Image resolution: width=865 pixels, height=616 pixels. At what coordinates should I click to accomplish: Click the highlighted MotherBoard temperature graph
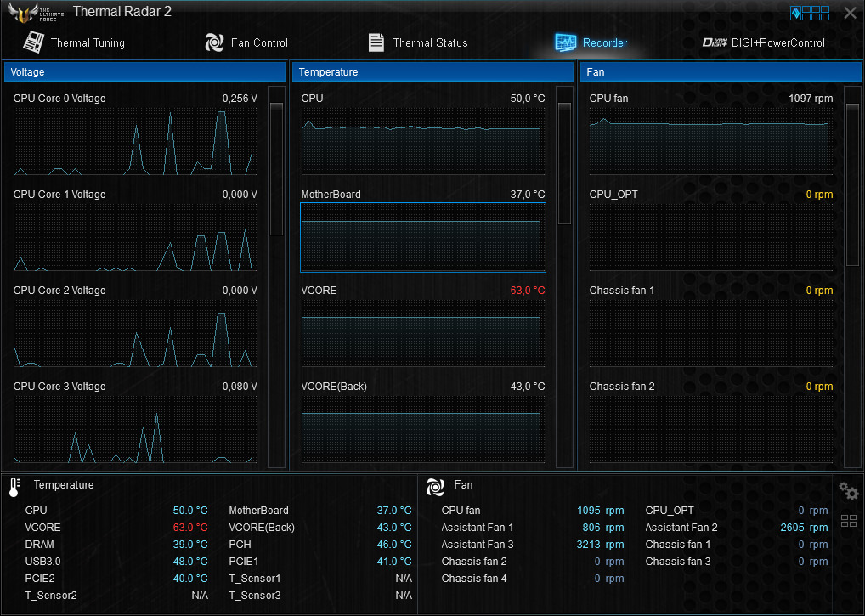click(x=423, y=237)
